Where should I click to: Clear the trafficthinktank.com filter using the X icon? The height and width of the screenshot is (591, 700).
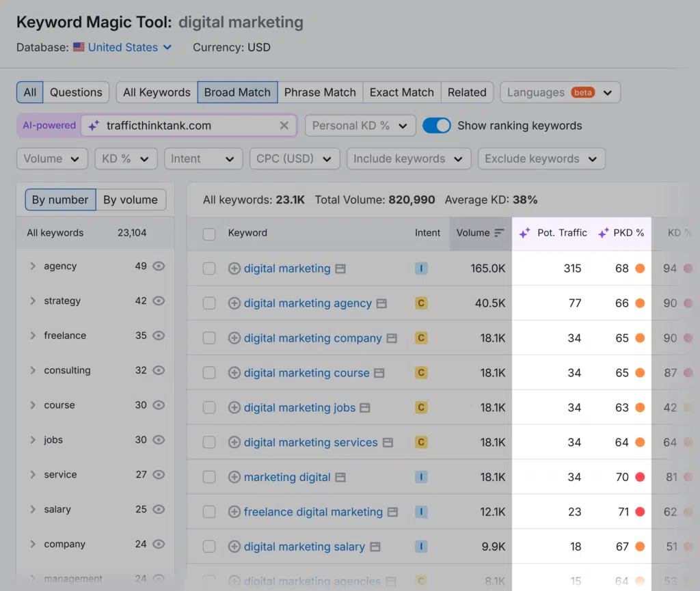(284, 125)
